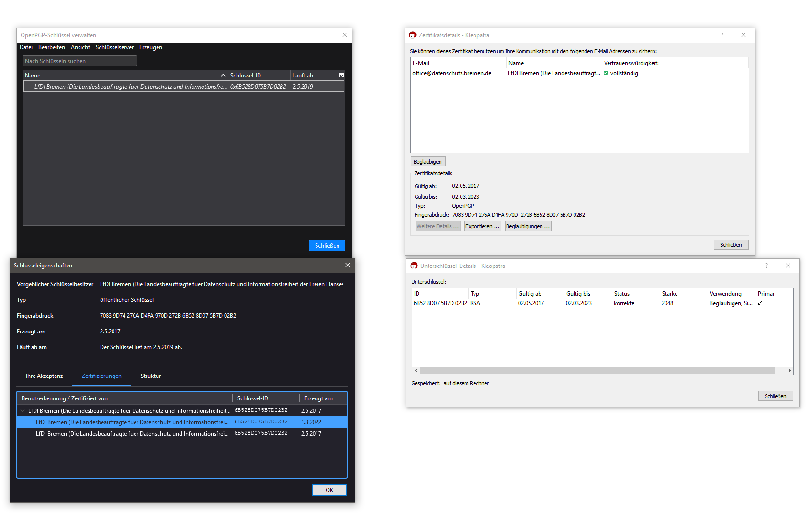Image resolution: width=812 pixels, height=520 pixels.
Task: Switch to the Zertifizierungen tab
Action: click(x=101, y=376)
